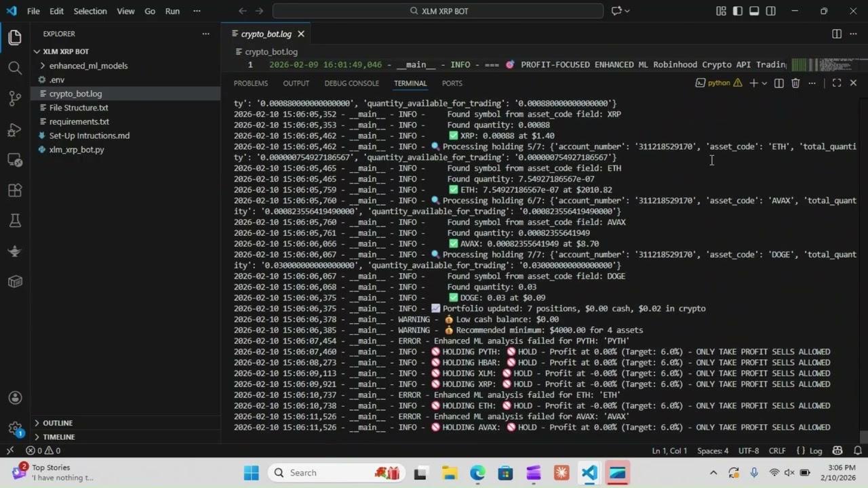Open the View menu
868x488 pixels.
click(x=125, y=11)
